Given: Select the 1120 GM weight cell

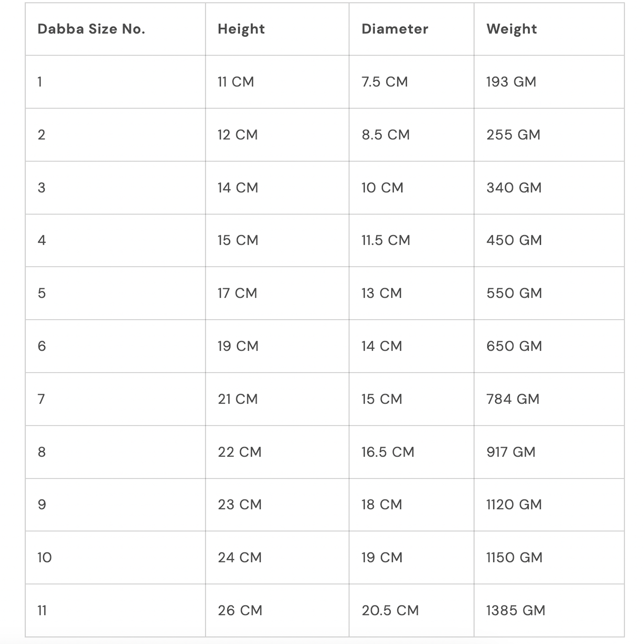Looking at the screenshot, I should click(x=514, y=505).
